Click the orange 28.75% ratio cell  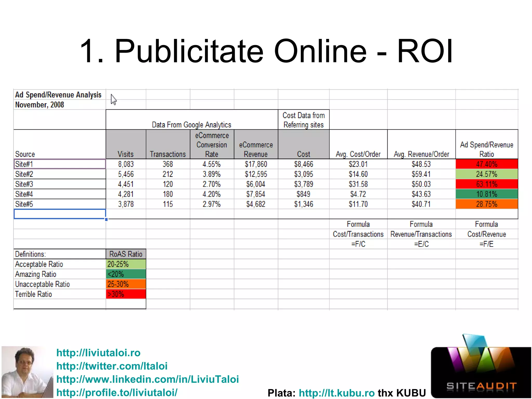click(487, 204)
